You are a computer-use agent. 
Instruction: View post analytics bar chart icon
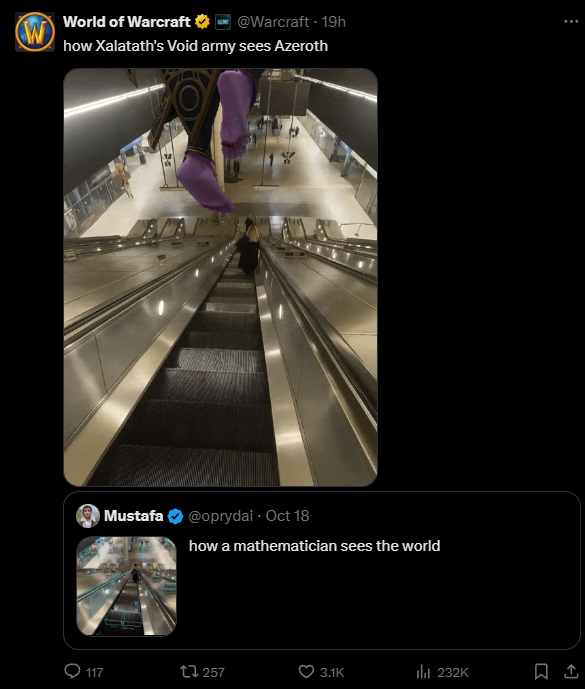pos(423,671)
